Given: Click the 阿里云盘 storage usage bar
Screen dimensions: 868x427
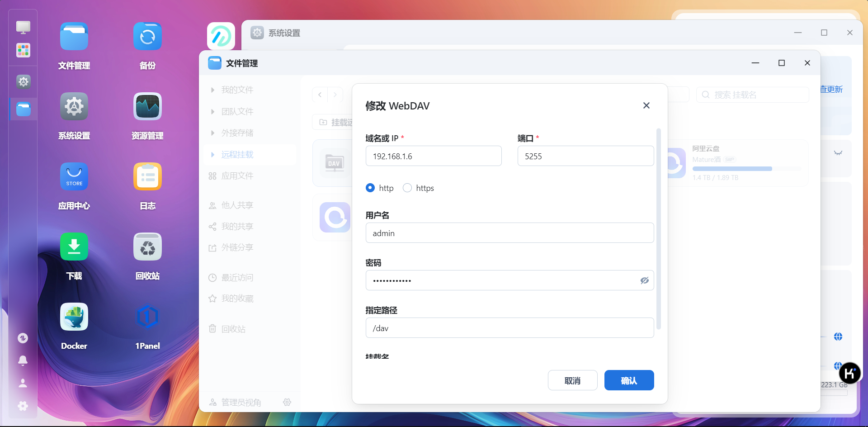Looking at the screenshot, I should 732,168.
